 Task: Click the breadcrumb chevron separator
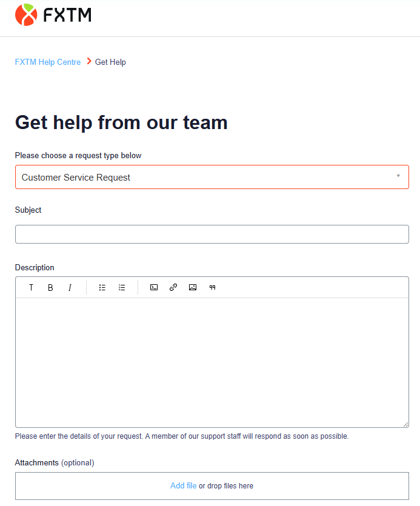[x=89, y=61]
